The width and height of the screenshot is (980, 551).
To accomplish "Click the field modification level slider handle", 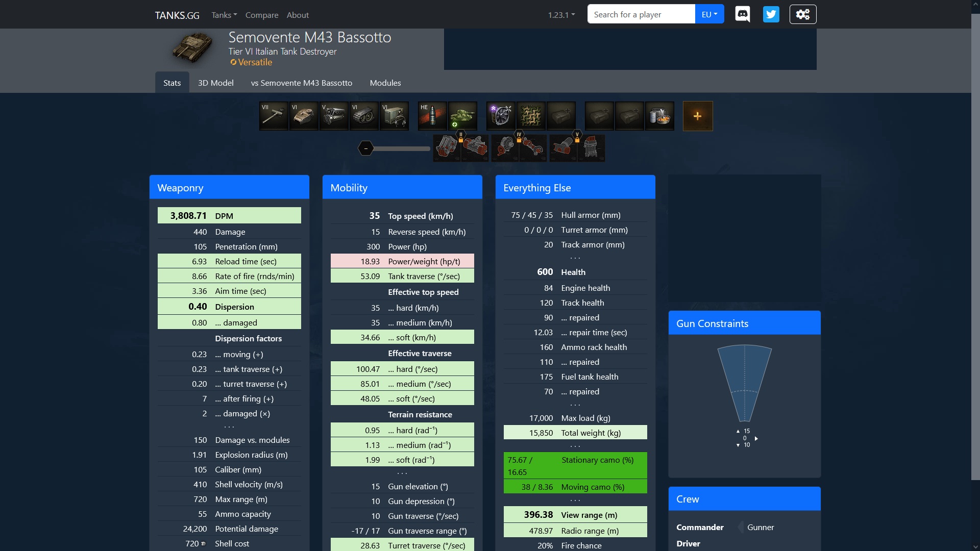I will [x=365, y=148].
